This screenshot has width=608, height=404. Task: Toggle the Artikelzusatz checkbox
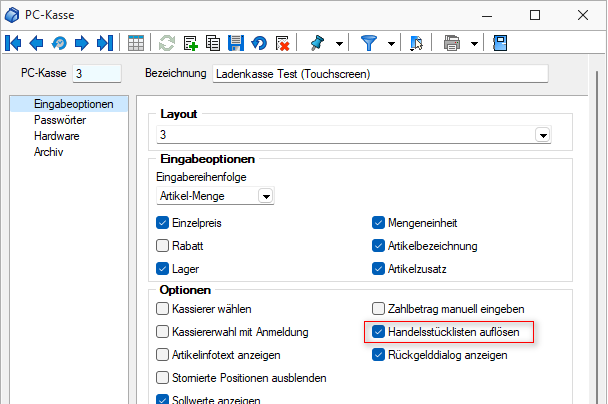378,269
